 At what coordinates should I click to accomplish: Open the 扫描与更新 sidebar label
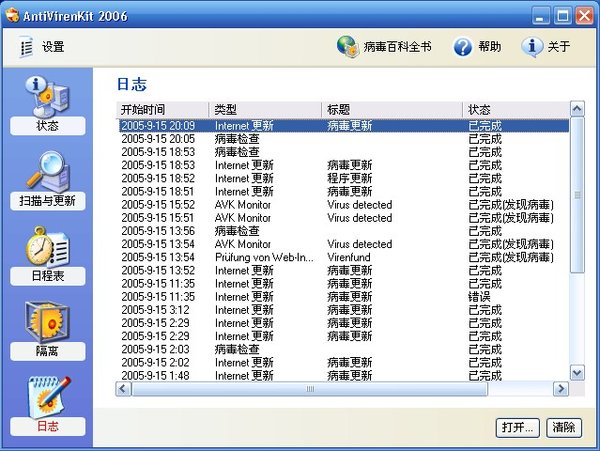point(48,201)
